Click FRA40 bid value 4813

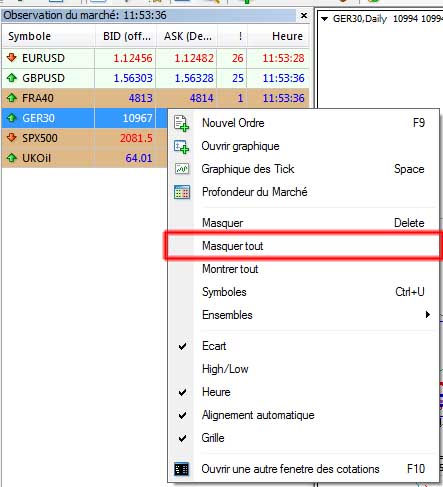click(x=141, y=98)
